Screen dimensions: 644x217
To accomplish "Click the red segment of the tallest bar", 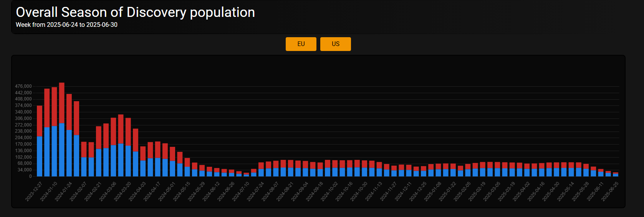I will point(61,103).
